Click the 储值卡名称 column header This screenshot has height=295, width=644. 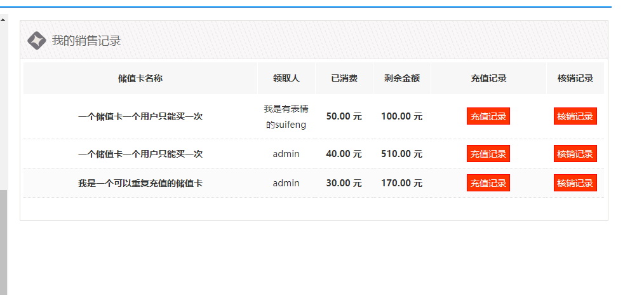140,79
